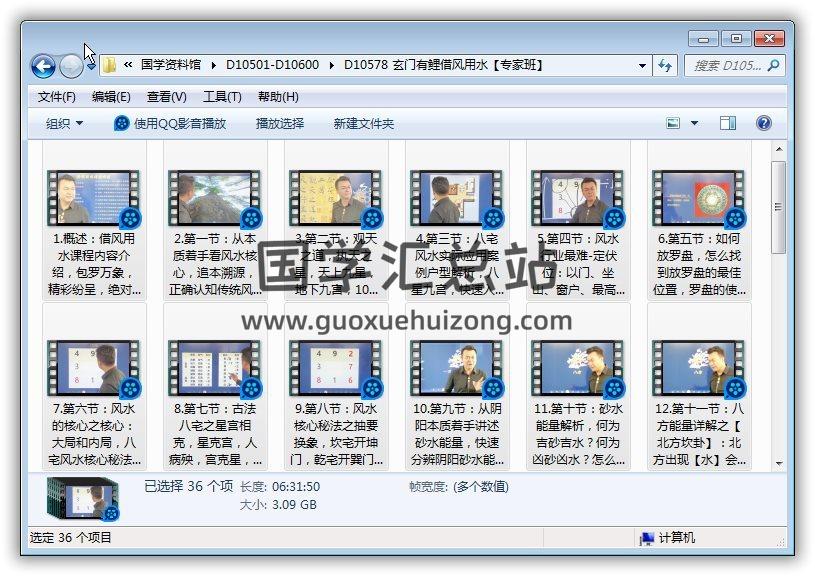The image size is (815, 576).
Task: Click the Back navigation arrow button
Action: point(43,66)
